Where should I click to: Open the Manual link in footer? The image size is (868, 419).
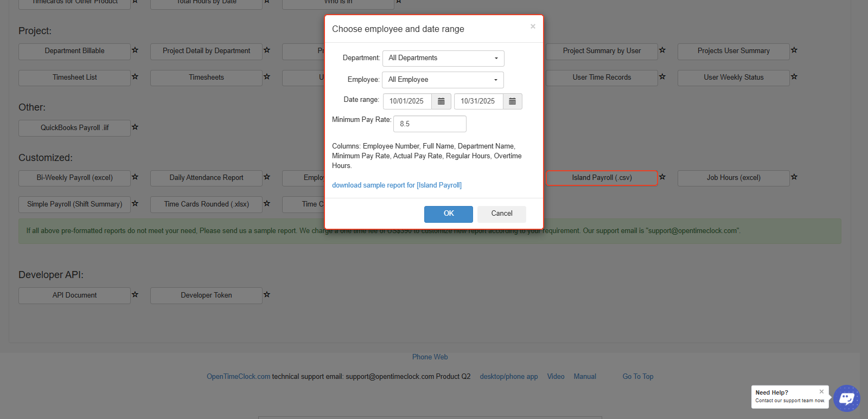click(x=585, y=377)
